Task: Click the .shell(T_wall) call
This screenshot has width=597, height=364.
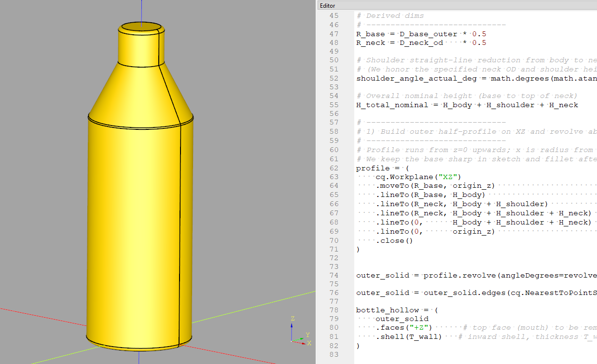Action: (409, 336)
